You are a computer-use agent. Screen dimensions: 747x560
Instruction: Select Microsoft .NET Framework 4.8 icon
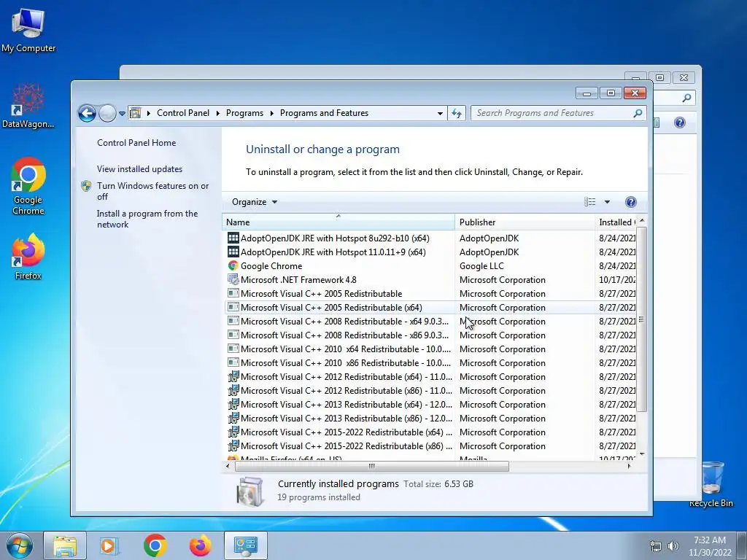pyautogui.click(x=233, y=279)
